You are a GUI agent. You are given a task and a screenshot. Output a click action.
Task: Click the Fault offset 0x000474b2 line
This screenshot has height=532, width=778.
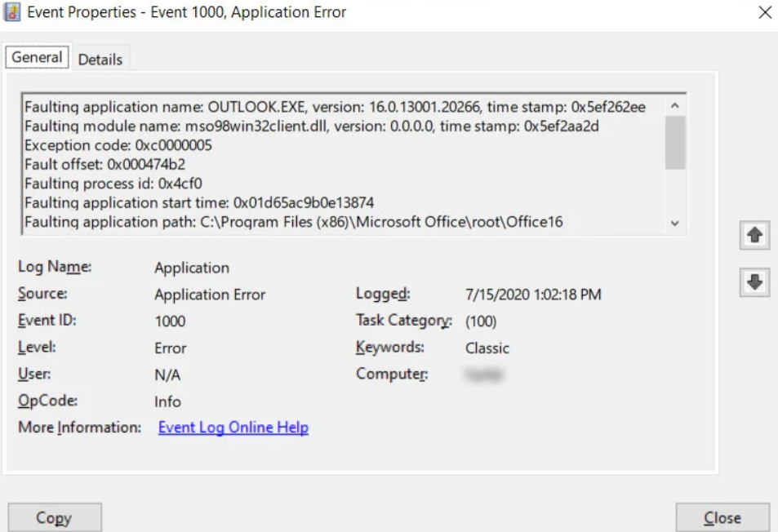[104, 164]
